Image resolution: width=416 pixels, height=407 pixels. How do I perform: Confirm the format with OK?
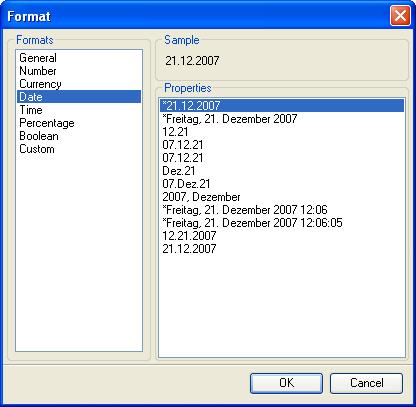(x=286, y=383)
